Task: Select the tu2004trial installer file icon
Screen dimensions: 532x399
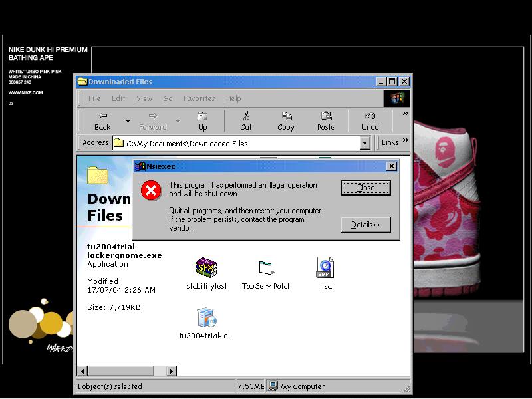Action: coord(206,317)
